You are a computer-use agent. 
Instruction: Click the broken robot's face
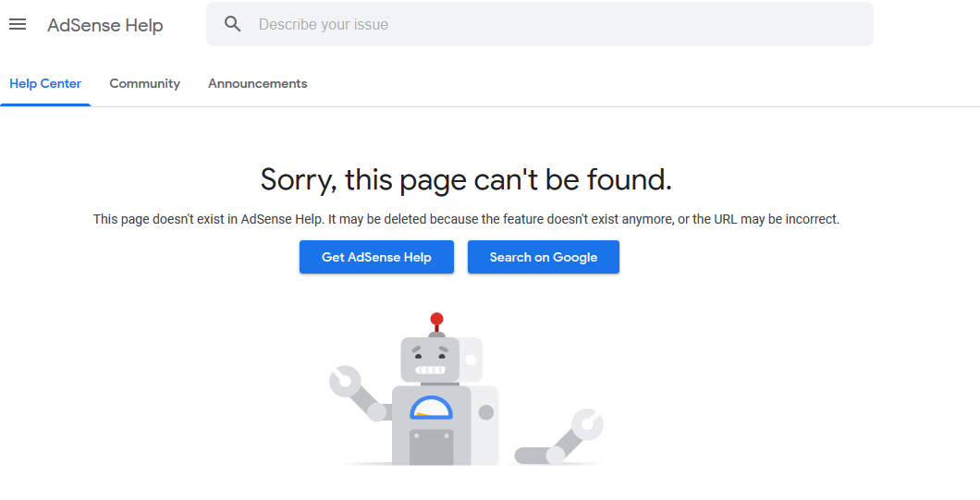pyautogui.click(x=430, y=359)
